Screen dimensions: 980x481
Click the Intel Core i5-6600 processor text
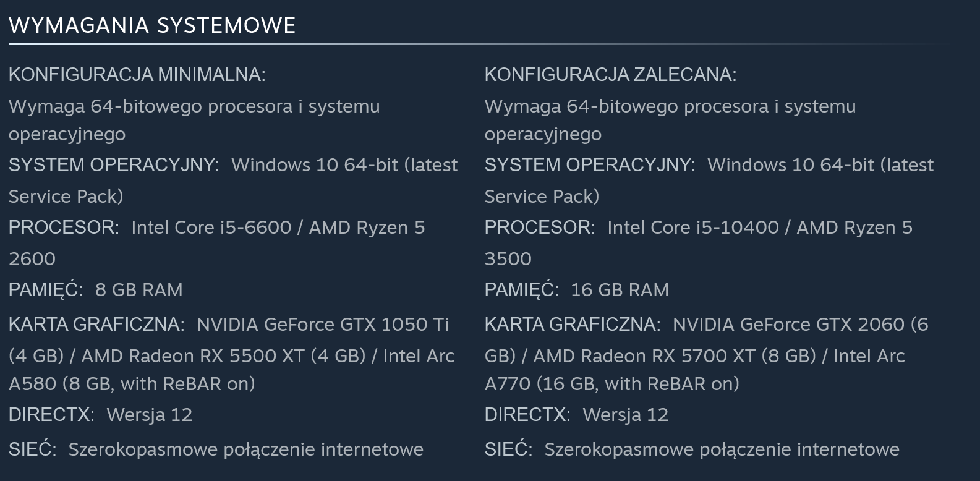(211, 228)
